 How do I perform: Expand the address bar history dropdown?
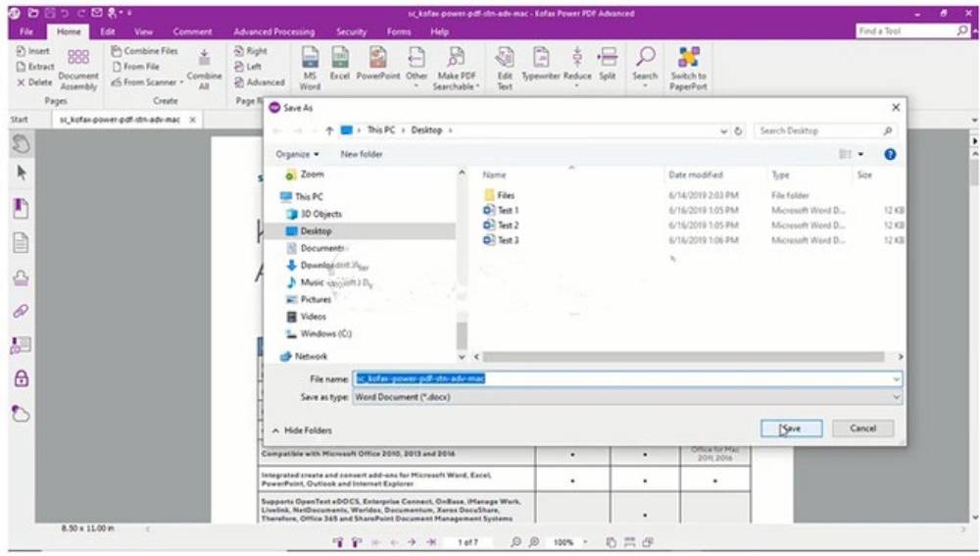(x=724, y=130)
